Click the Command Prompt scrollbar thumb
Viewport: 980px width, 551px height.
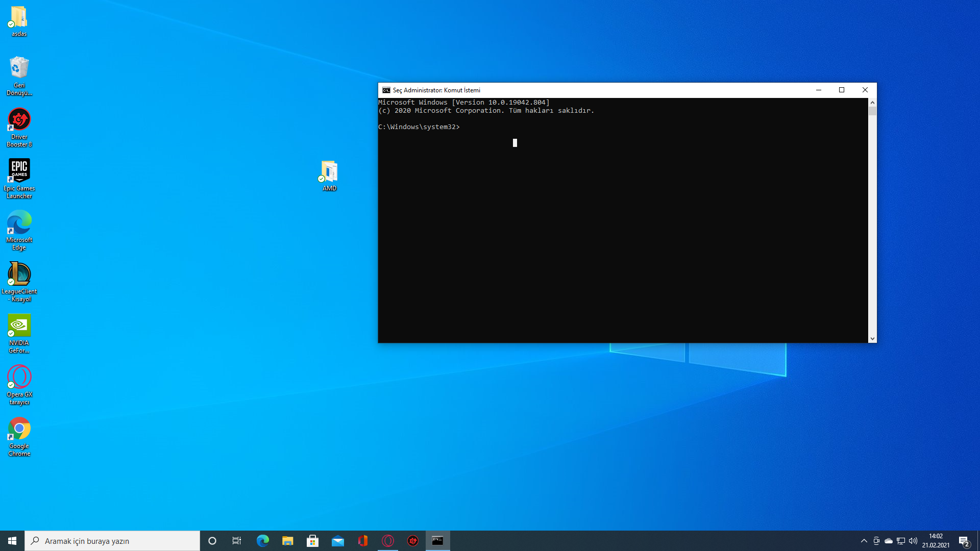click(872, 111)
